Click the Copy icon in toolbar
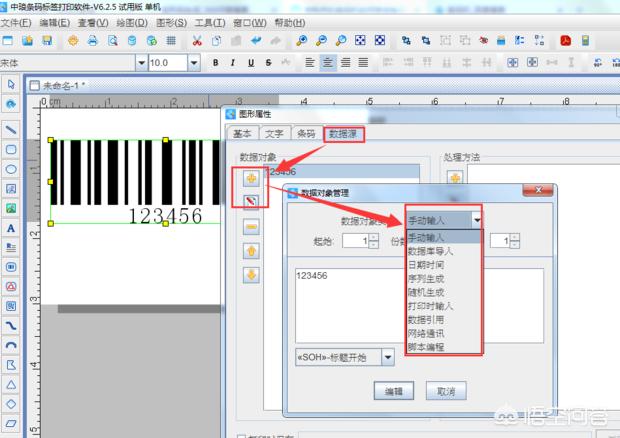This screenshot has width=620, height=438. click(217, 41)
